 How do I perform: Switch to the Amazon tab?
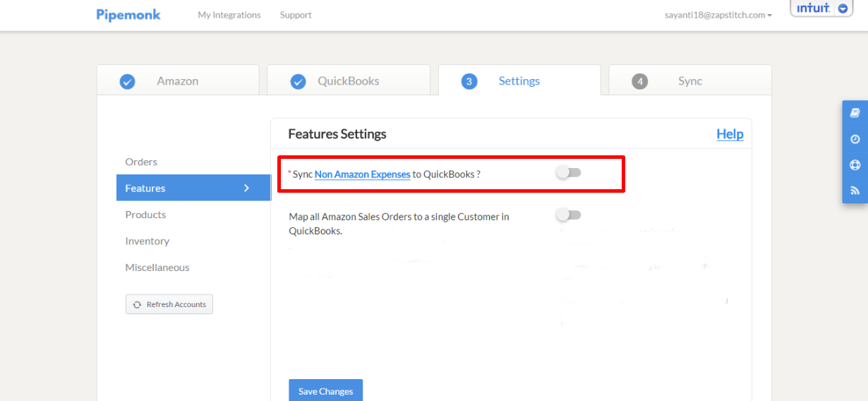click(x=178, y=80)
